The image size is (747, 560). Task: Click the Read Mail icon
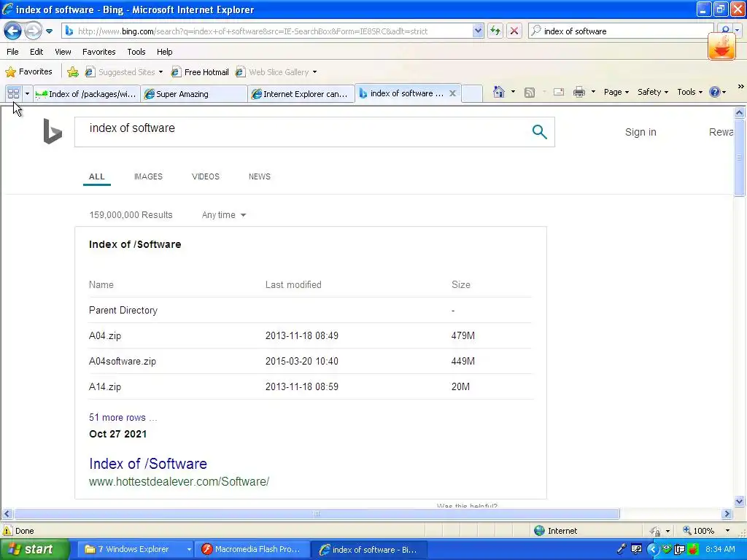(x=559, y=93)
